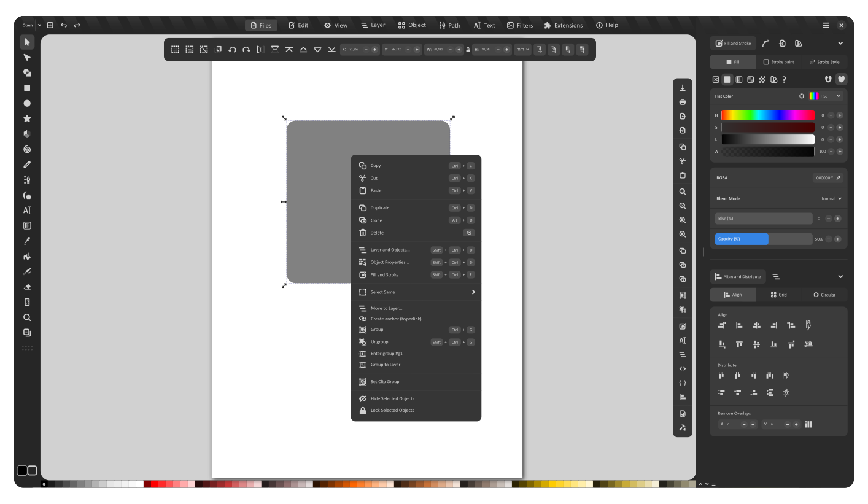Click Lock Selected Objects in context menu

click(416, 410)
